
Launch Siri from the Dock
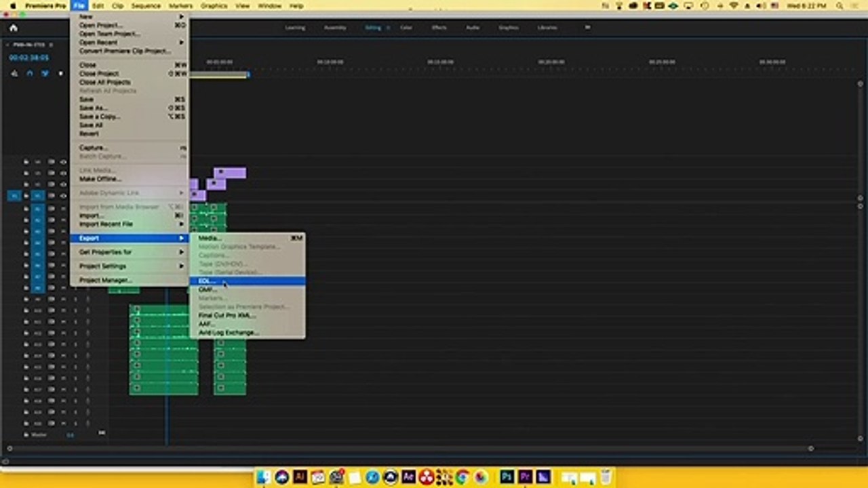282,476
